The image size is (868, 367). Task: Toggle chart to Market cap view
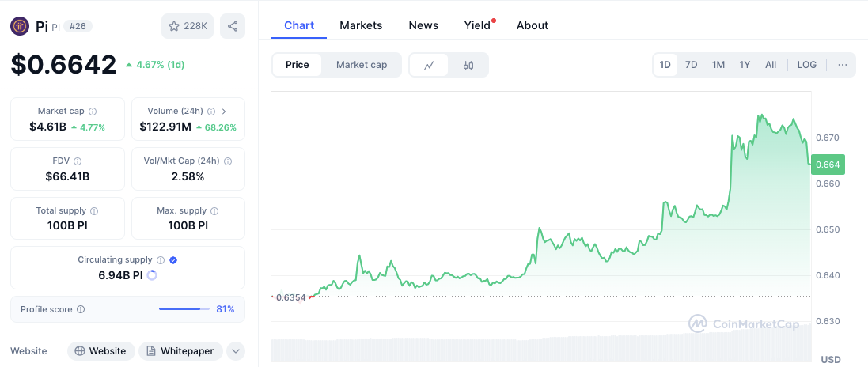click(362, 65)
